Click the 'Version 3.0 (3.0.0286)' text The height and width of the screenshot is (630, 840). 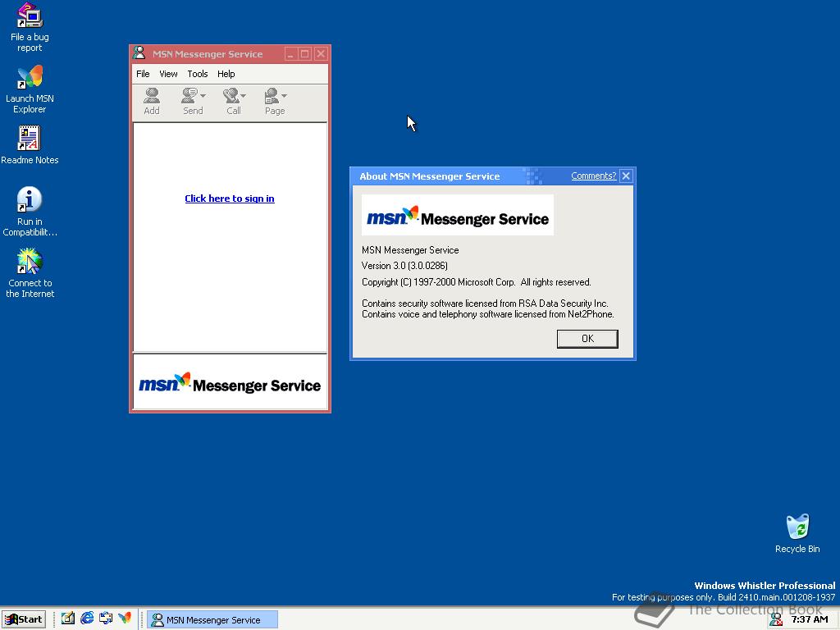404,266
